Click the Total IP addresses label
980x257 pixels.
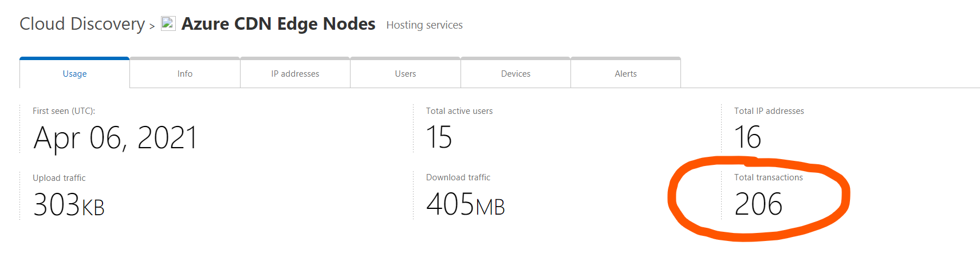(769, 111)
